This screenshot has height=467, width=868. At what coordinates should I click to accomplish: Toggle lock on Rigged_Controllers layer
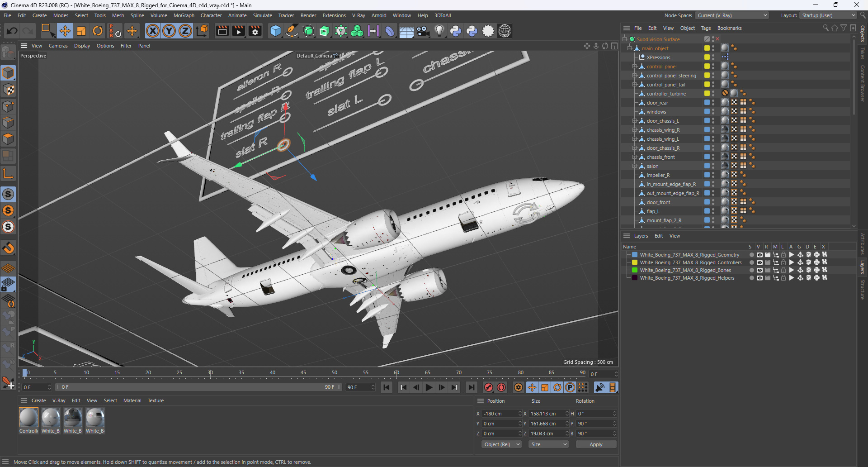783,262
